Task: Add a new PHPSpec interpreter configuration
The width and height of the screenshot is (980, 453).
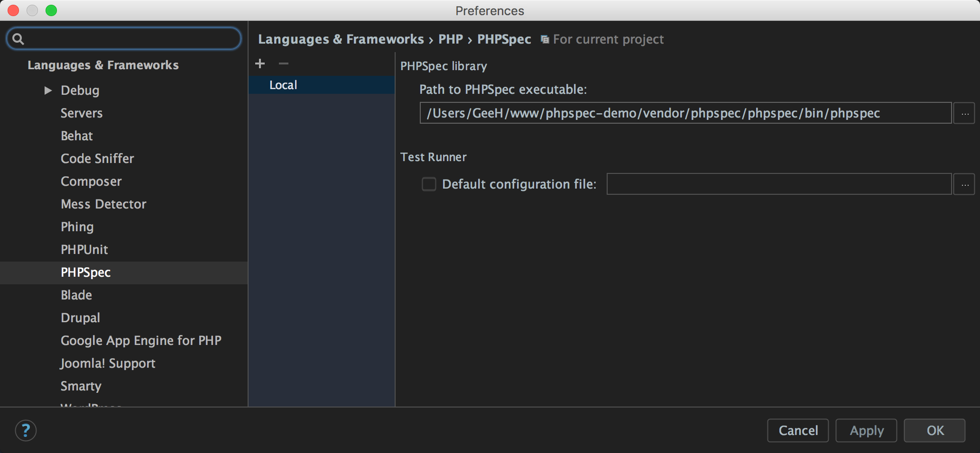Action: 260,63
